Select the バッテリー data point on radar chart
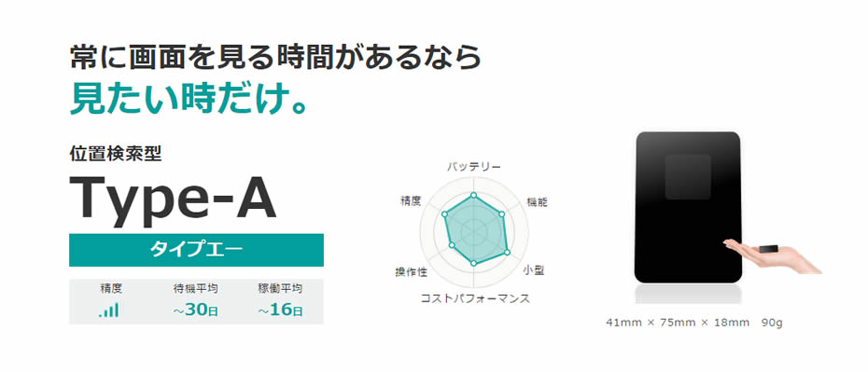This screenshot has height=372, width=868. tap(473, 195)
